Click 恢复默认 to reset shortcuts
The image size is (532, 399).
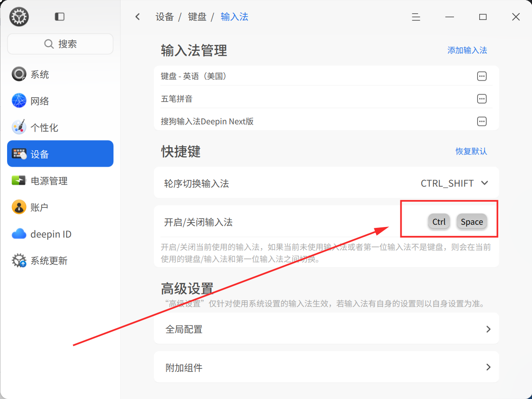[x=471, y=151]
